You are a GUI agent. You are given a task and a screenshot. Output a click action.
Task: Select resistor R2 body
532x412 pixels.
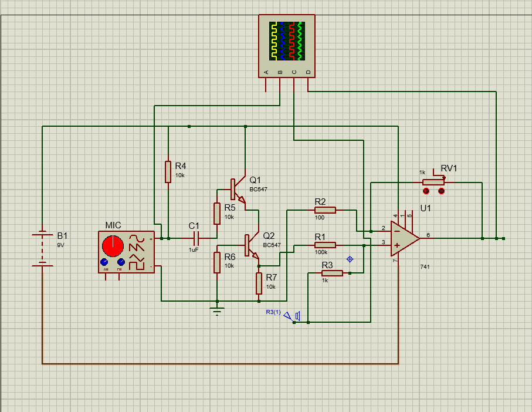[x=325, y=210]
